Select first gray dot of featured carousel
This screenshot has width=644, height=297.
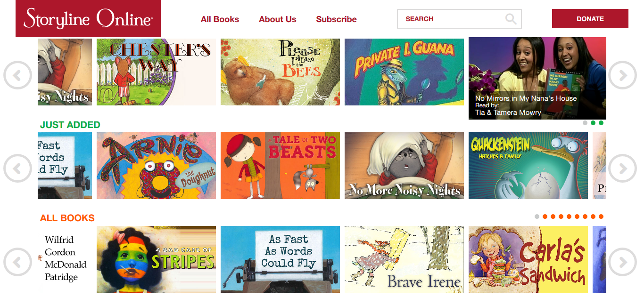(x=585, y=123)
